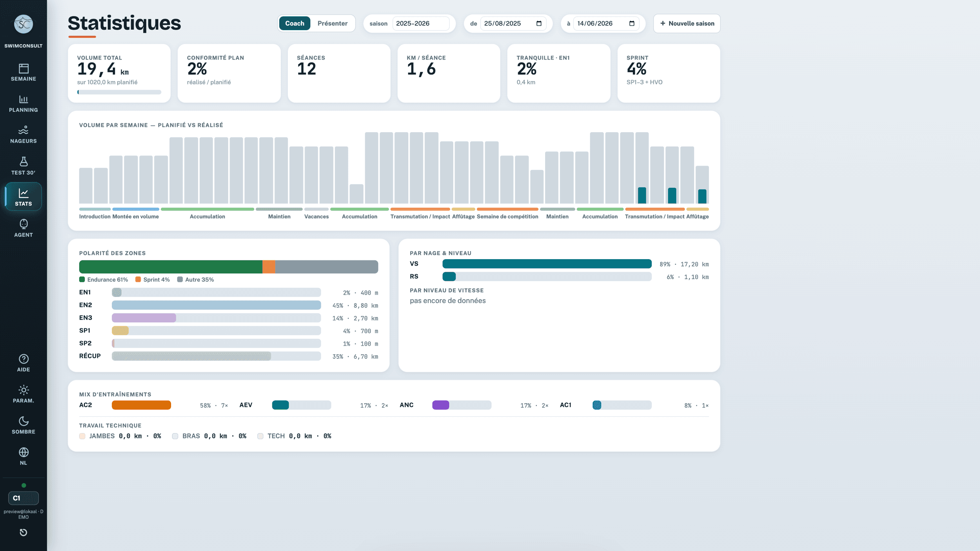Open the Test 30' flask icon
The width and height of the screenshot is (980, 551).
[24, 162]
